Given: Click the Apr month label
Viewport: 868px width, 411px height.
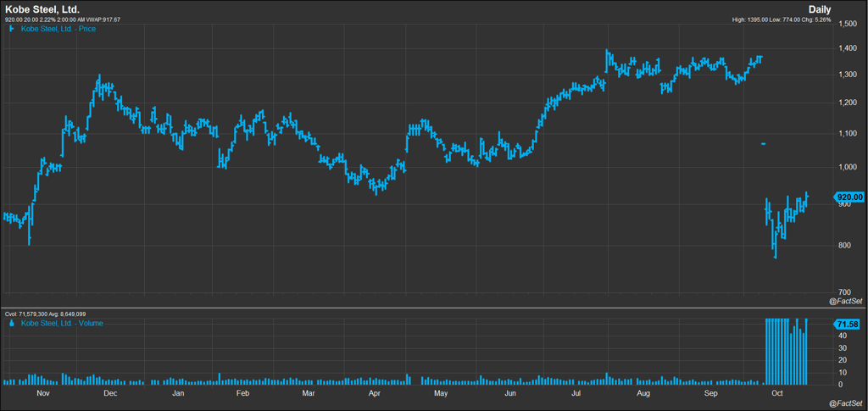Looking at the screenshot, I should click(x=374, y=394).
